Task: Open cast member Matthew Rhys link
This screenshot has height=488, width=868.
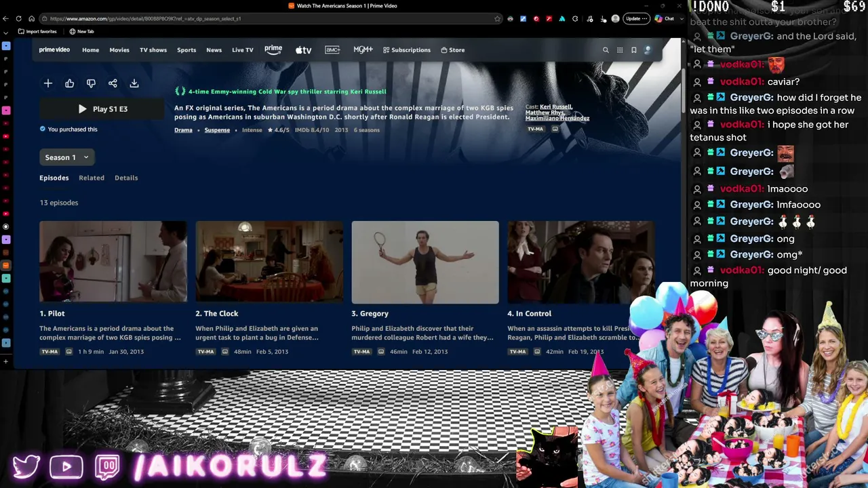Action: [x=545, y=113]
